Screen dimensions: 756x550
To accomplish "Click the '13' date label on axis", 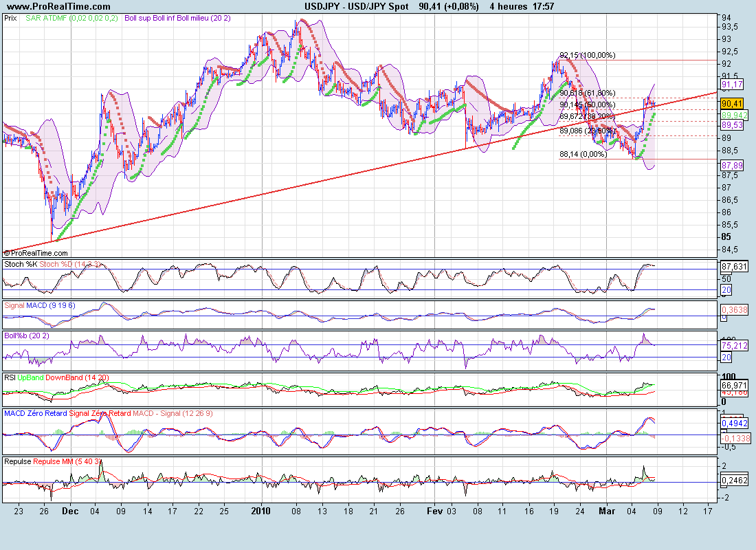I will [x=322, y=511].
